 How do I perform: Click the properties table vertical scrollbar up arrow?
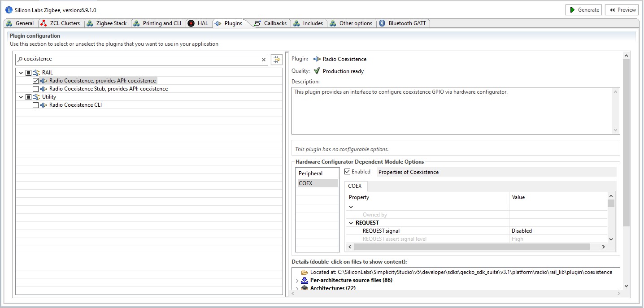point(611,195)
